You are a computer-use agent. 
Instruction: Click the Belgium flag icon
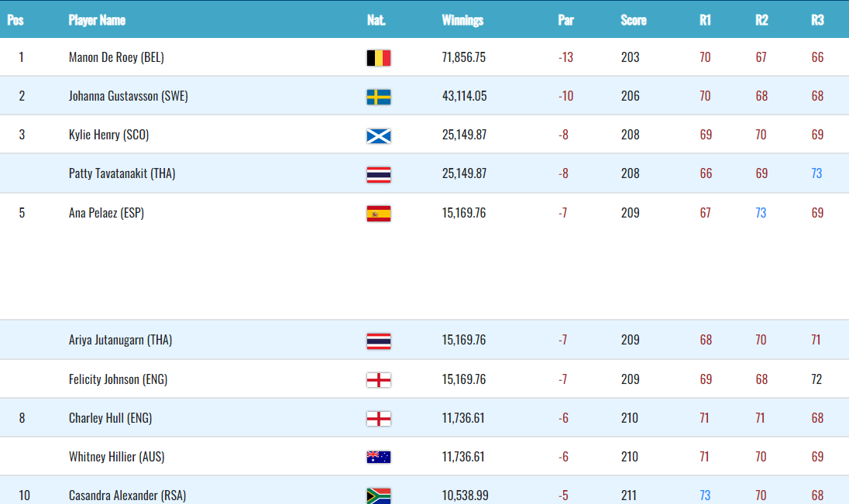pyautogui.click(x=378, y=58)
